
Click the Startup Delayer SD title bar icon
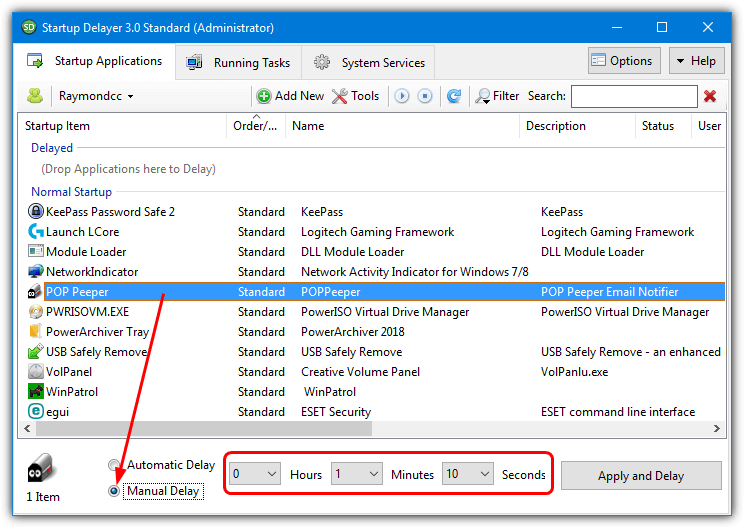click(29, 28)
